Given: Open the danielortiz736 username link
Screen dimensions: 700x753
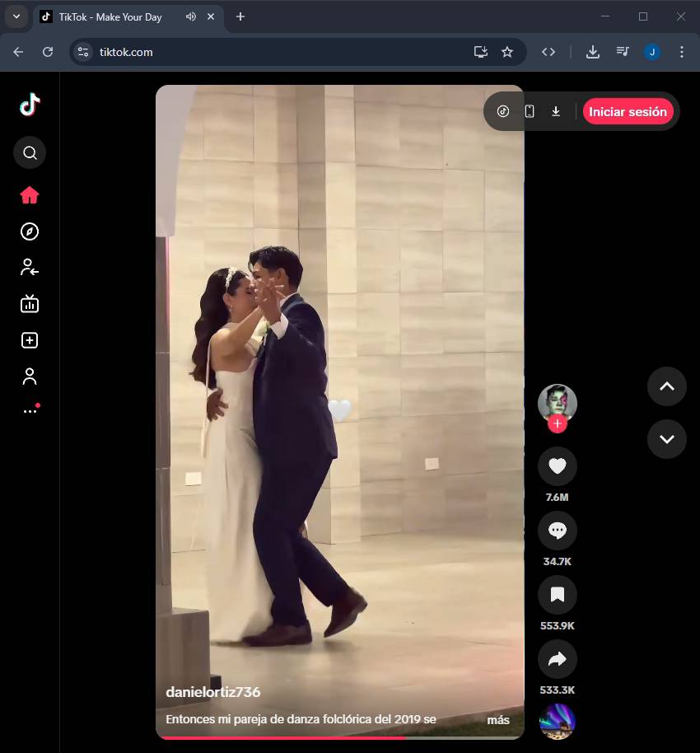Looking at the screenshot, I should [212, 692].
